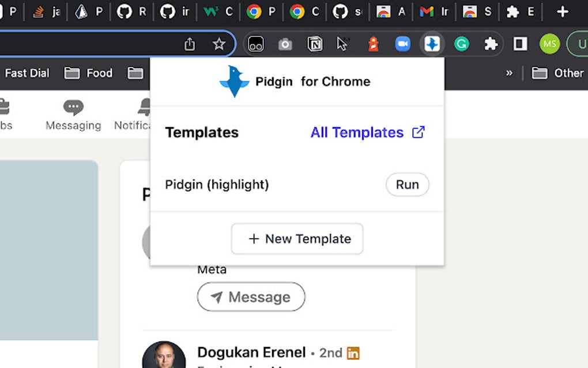The width and height of the screenshot is (588, 368).
Task: Open a new browser tab
Action: click(x=562, y=12)
